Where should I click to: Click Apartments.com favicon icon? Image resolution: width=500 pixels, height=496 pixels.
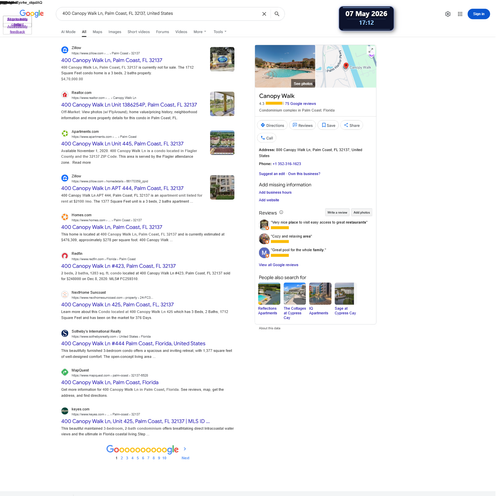(65, 134)
